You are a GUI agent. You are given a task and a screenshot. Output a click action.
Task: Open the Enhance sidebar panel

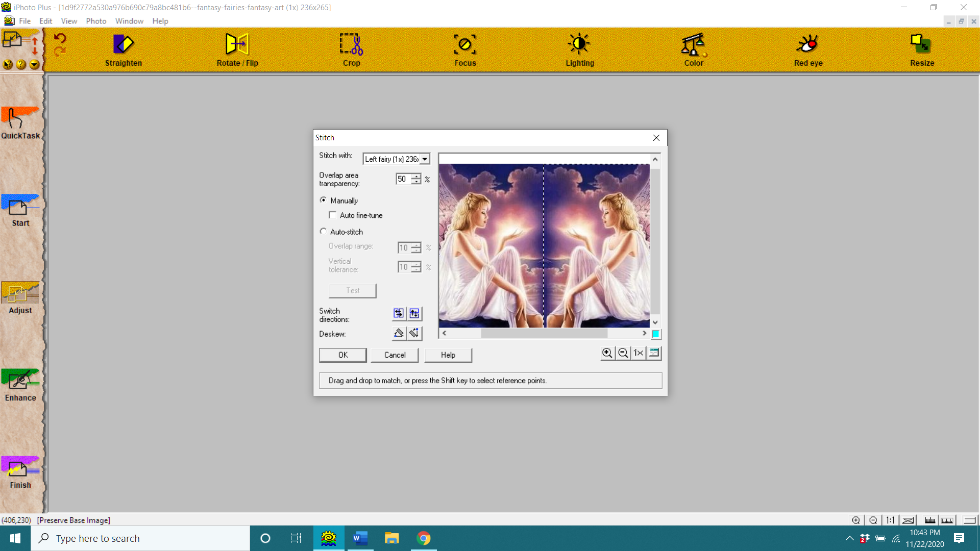pos(20,385)
